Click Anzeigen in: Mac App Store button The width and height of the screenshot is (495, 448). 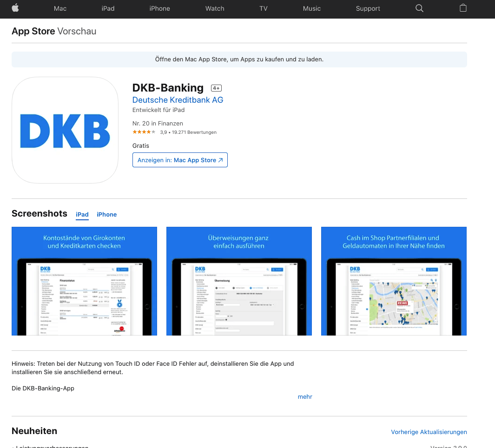(180, 160)
